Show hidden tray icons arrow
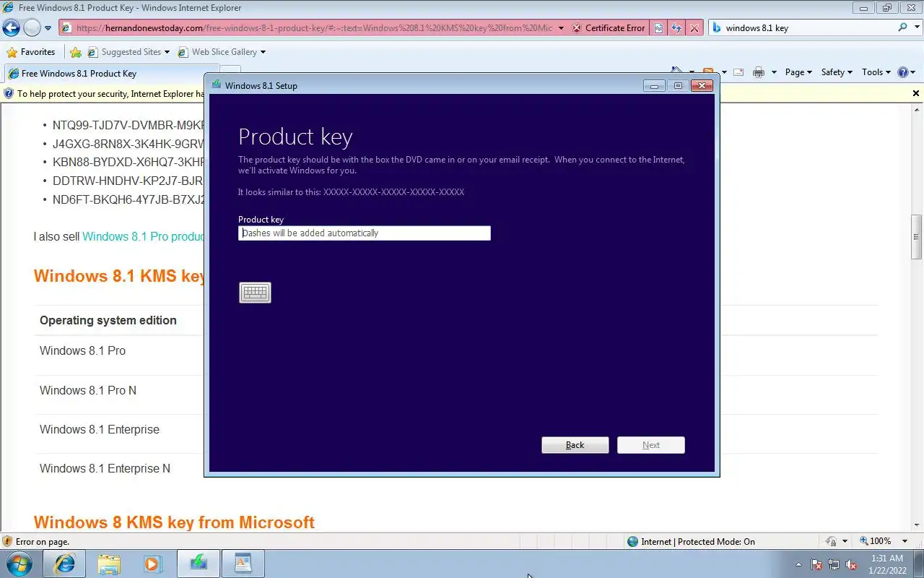Image resolution: width=924 pixels, height=578 pixels. point(798,564)
